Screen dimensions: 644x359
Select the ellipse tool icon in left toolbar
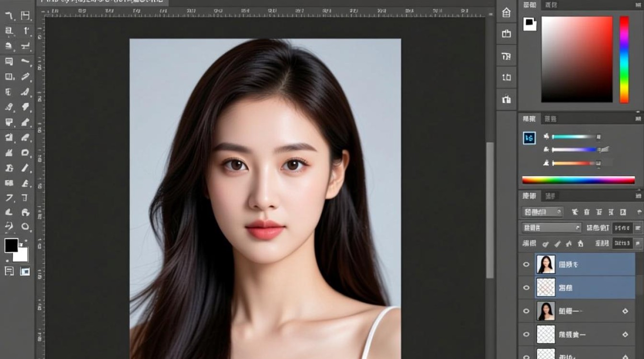(x=25, y=226)
